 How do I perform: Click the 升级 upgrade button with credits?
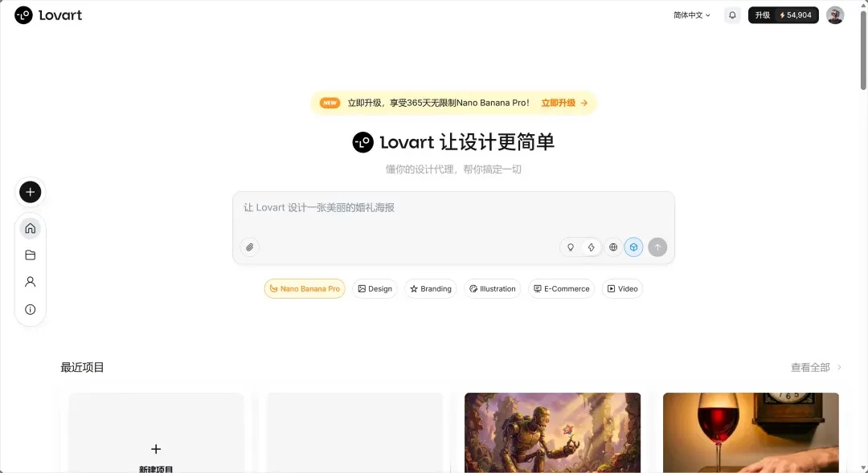(x=783, y=14)
